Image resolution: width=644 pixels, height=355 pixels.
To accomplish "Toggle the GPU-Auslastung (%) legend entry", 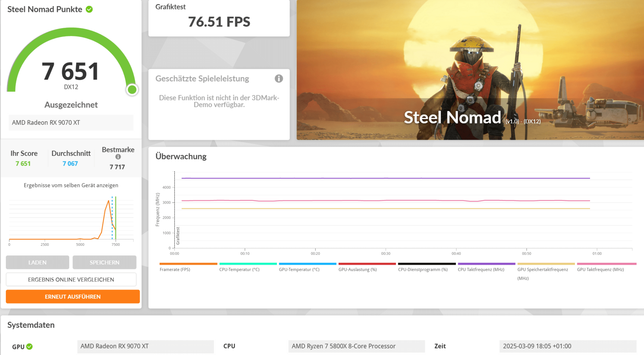I will (x=357, y=269).
